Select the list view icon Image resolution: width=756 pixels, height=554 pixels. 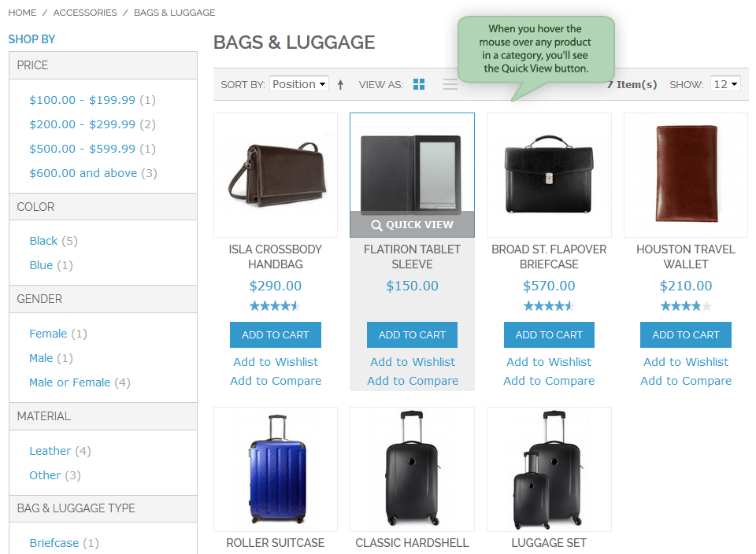click(x=450, y=83)
